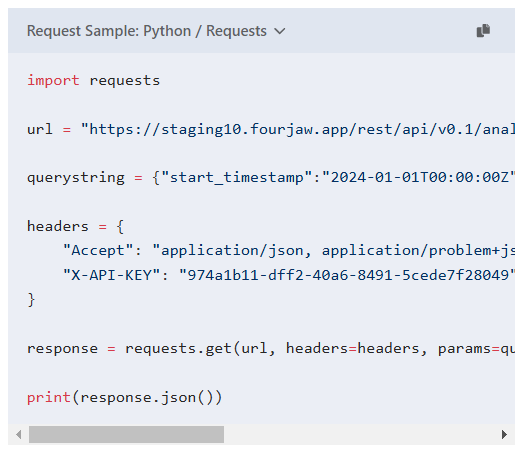Click the "X-API-KEY" header key
518x449 pixels.
coord(111,275)
